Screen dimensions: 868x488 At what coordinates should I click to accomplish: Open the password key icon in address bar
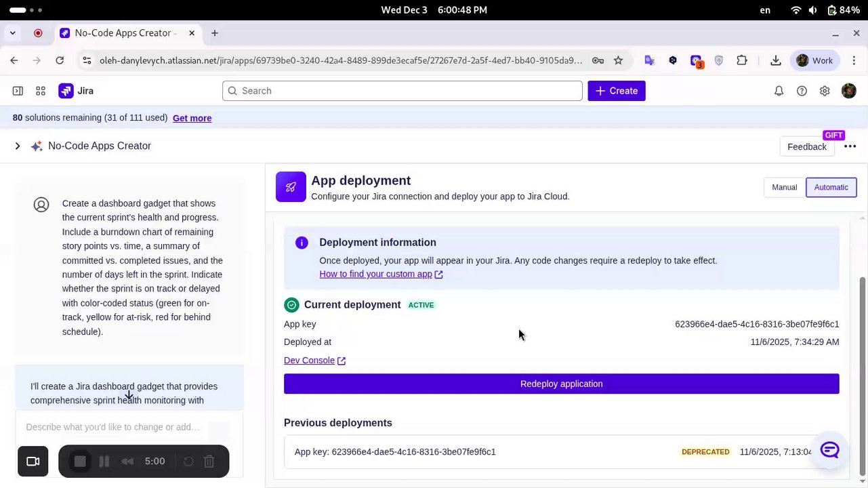point(598,60)
